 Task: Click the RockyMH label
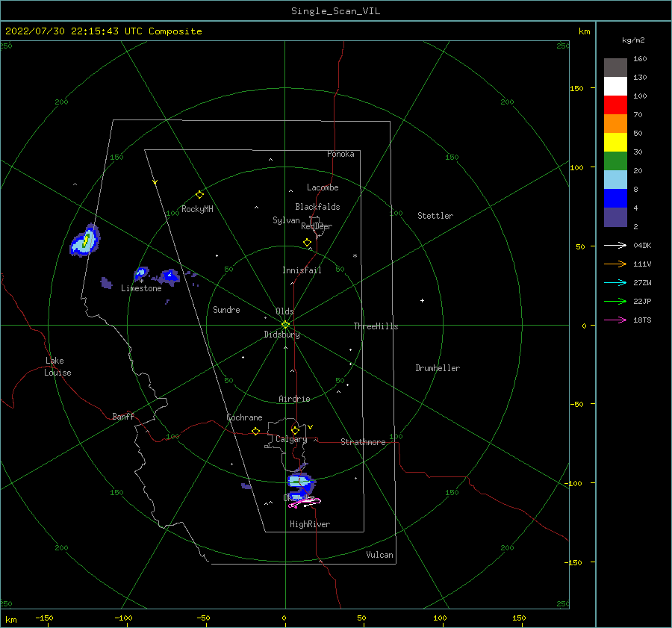pos(197,209)
